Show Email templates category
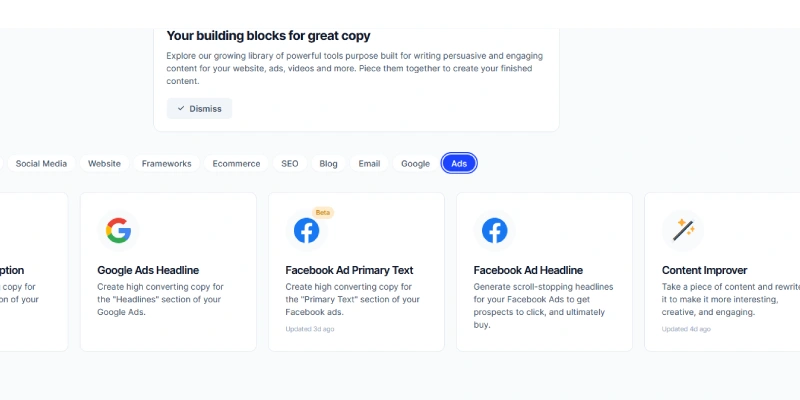This screenshot has width=800, height=400. (369, 164)
